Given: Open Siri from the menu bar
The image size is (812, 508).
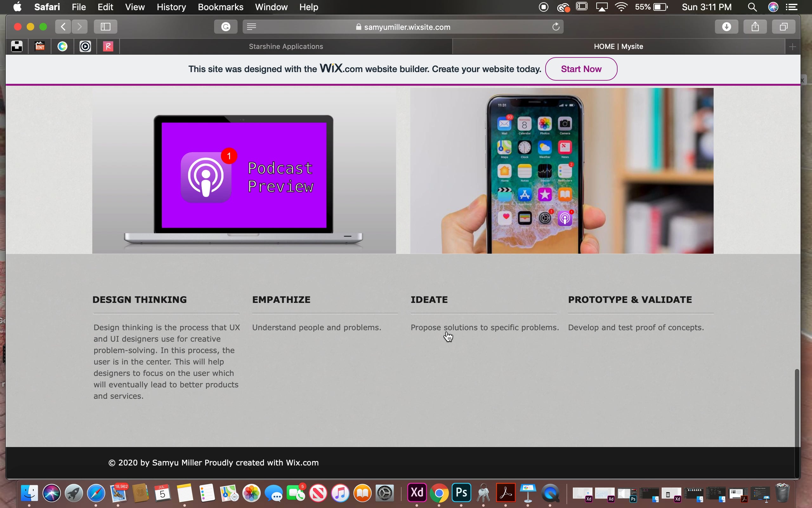Looking at the screenshot, I should (x=773, y=7).
